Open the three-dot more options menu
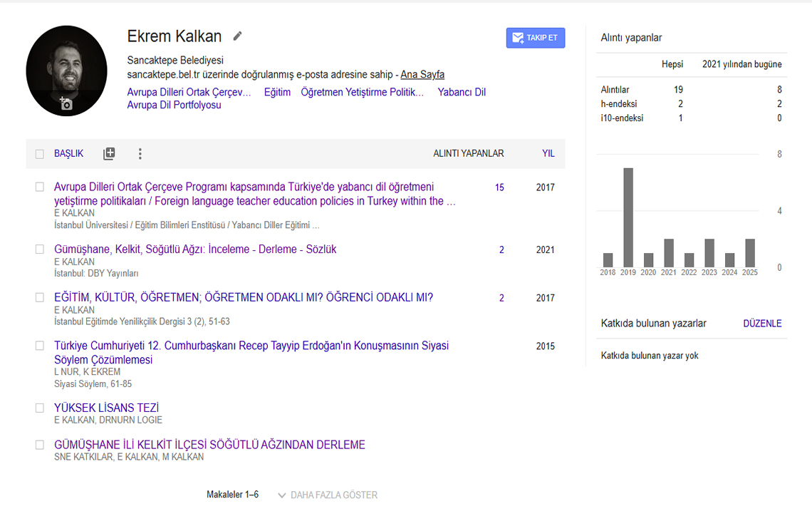The height and width of the screenshot is (526, 812). (x=140, y=153)
